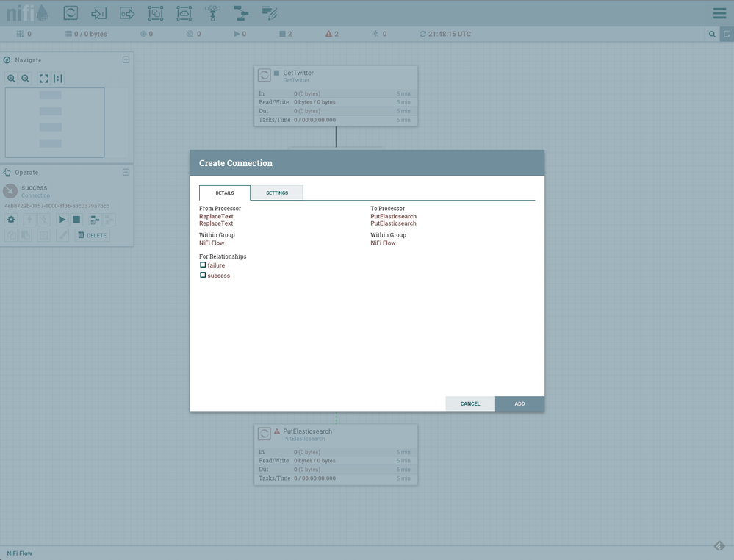The width and height of the screenshot is (734, 560).
Task: Cancel the Create Connection dialog
Action: 470,403
